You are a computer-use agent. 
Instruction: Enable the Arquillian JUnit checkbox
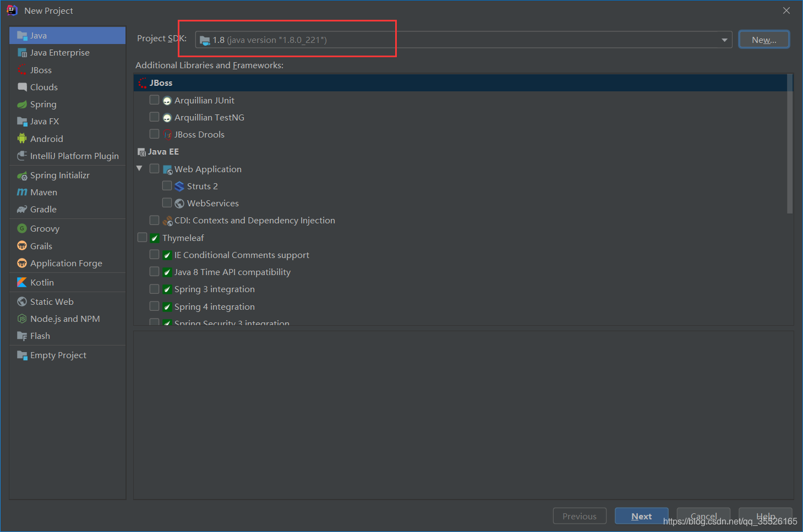154,100
